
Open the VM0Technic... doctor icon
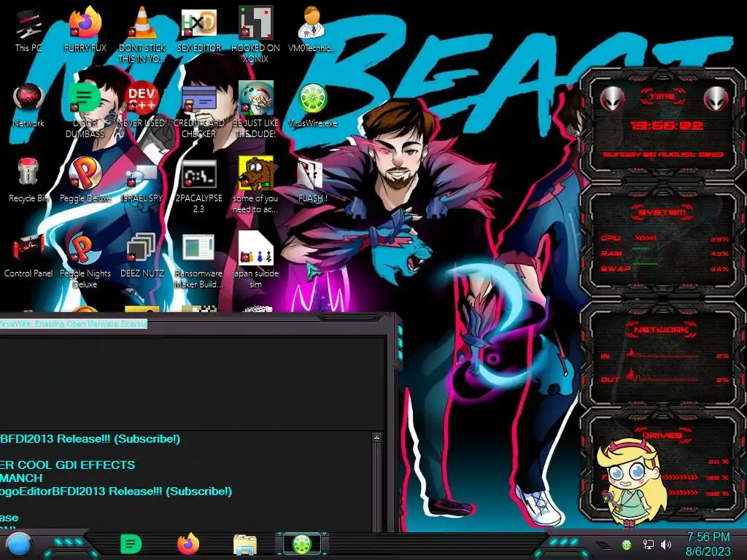[x=312, y=30]
